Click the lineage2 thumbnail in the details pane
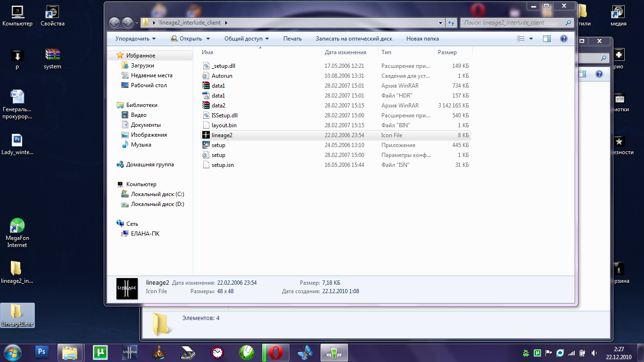The width and height of the screenshot is (644, 362). 127,288
